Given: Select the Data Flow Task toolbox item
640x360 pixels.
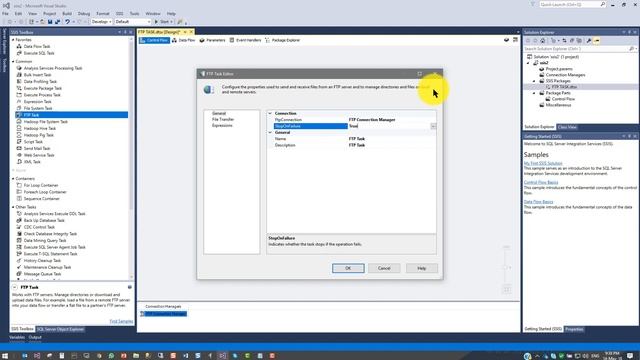Looking at the screenshot, I should click(37, 47).
